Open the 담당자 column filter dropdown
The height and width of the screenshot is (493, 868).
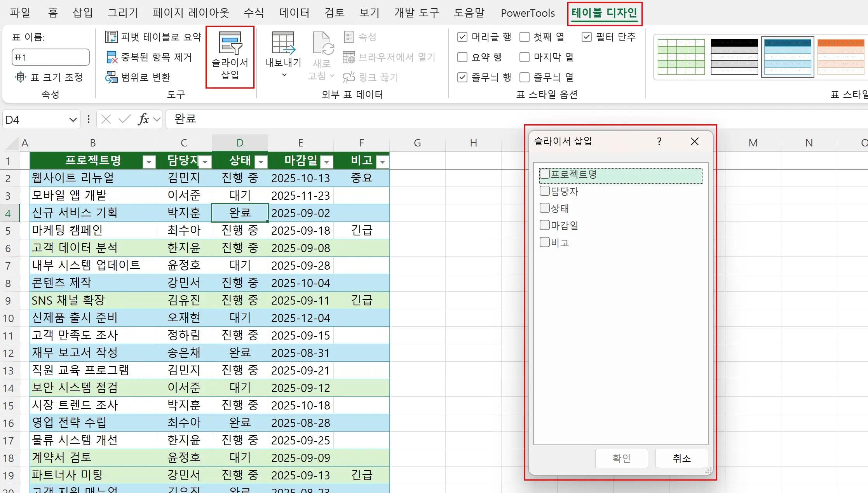205,162
